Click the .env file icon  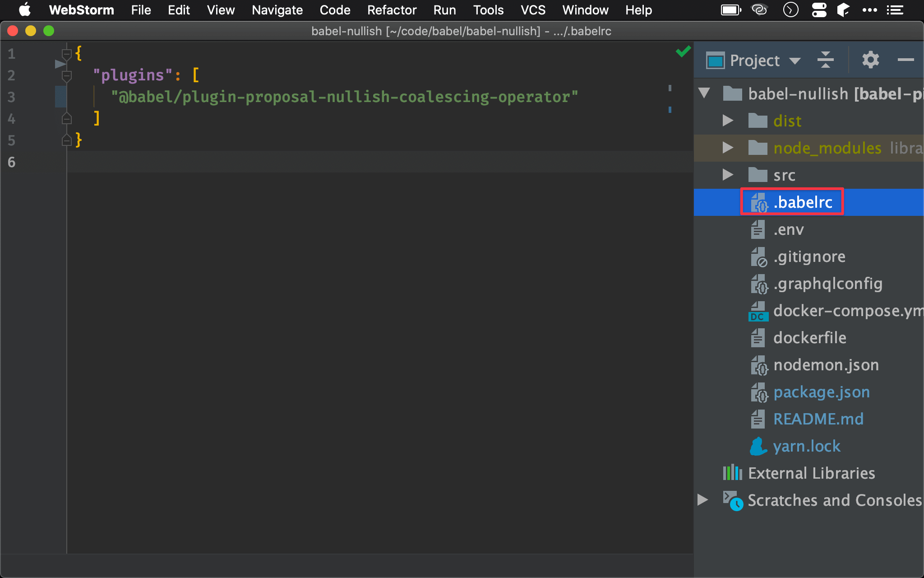click(x=758, y=230)
